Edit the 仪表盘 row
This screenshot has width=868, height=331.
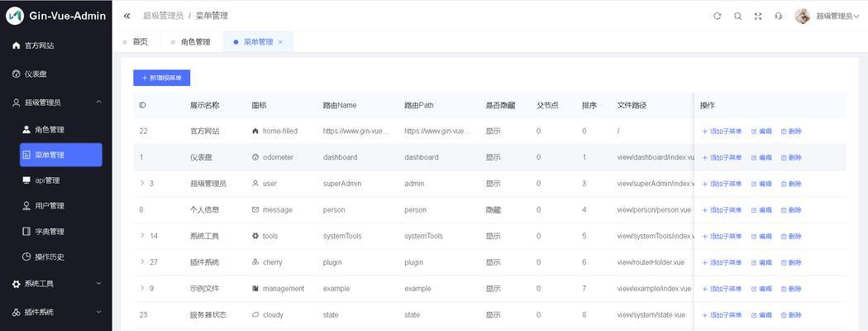click(761, 157)
